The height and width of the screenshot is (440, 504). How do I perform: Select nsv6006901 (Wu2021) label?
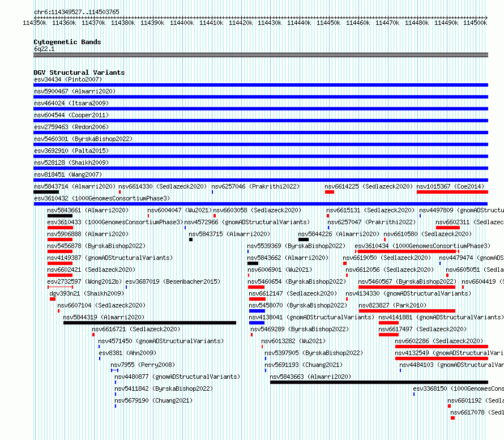coord(280,270)
